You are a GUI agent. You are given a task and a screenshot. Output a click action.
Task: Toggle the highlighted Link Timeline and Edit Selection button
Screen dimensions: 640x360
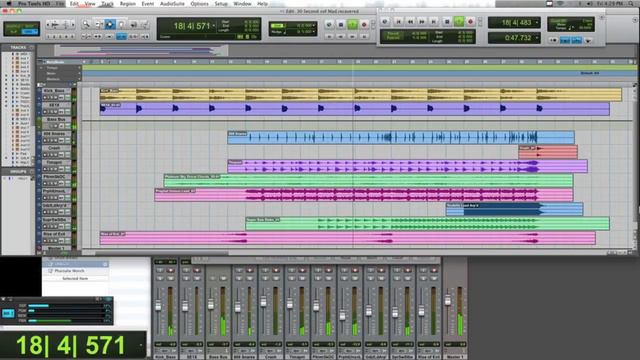[x=121, y=37]
